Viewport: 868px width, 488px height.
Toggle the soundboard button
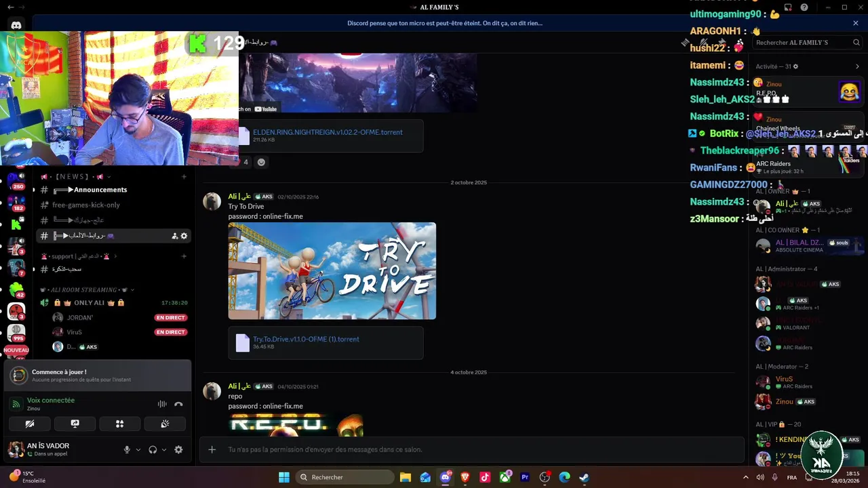click(x=165, y=424)
